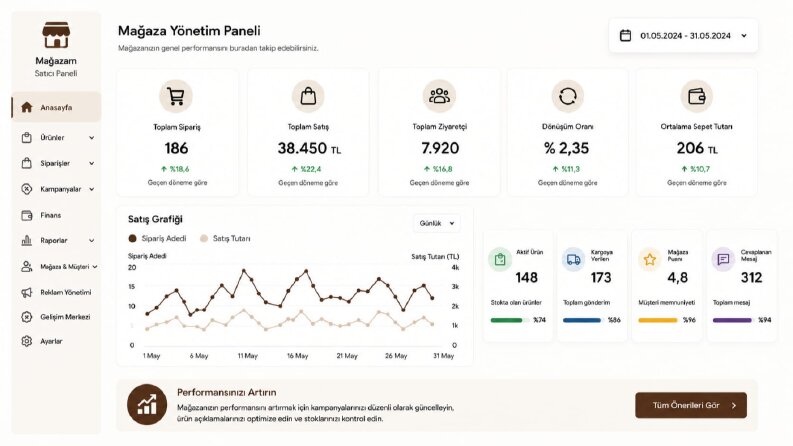Toggle the Sipariş Adedi legend series

pos(157,238)
